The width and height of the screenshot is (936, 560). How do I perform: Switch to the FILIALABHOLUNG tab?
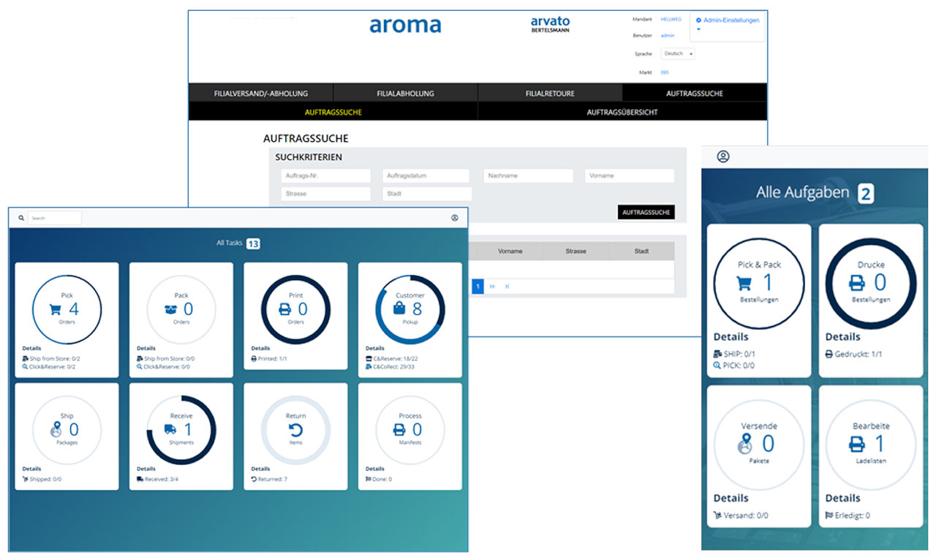pyautogui.click(x=406, y=93)
